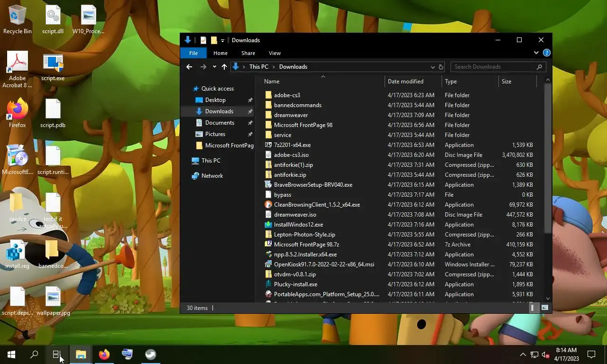Refresh the Downloads folder view
The width and height of the screenshot is (607, 364).
[441, 67]
